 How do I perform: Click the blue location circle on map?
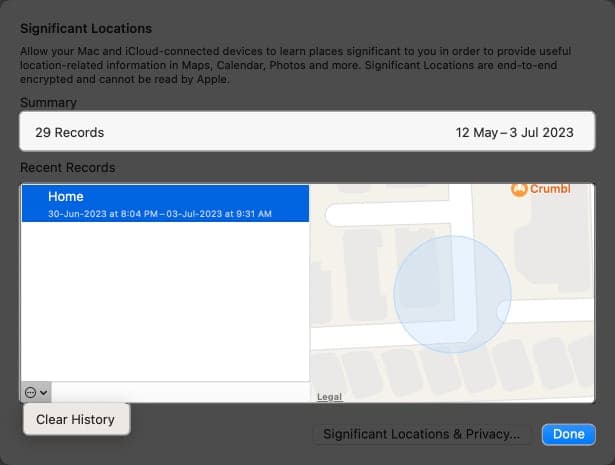452,294
